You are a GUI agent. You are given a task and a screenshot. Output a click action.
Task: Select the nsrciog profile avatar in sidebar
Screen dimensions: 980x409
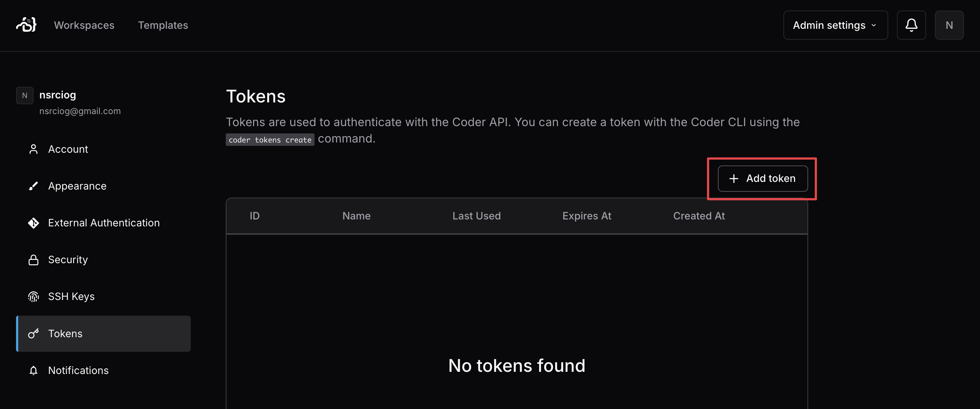pos(24,95)
